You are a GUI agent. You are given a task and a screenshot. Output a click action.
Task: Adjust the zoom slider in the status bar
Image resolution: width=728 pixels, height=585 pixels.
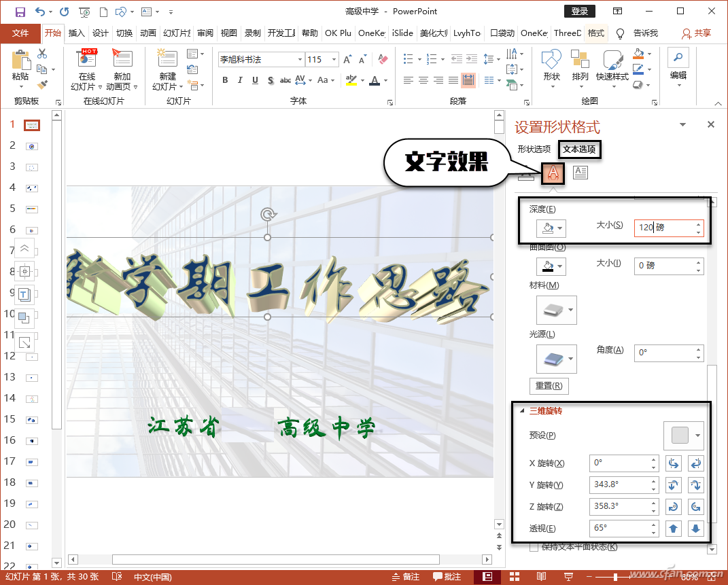tap(614, 575)
